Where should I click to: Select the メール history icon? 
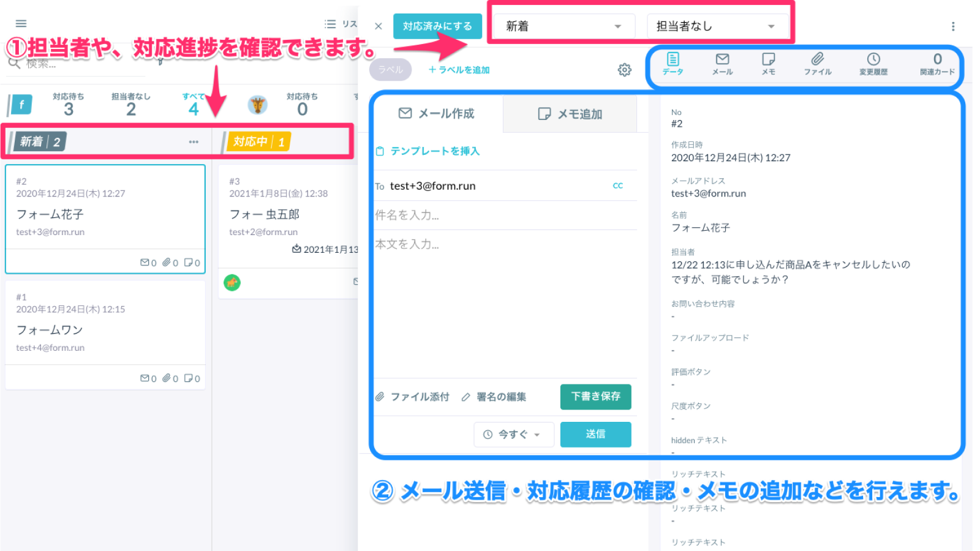click(722, 64)
